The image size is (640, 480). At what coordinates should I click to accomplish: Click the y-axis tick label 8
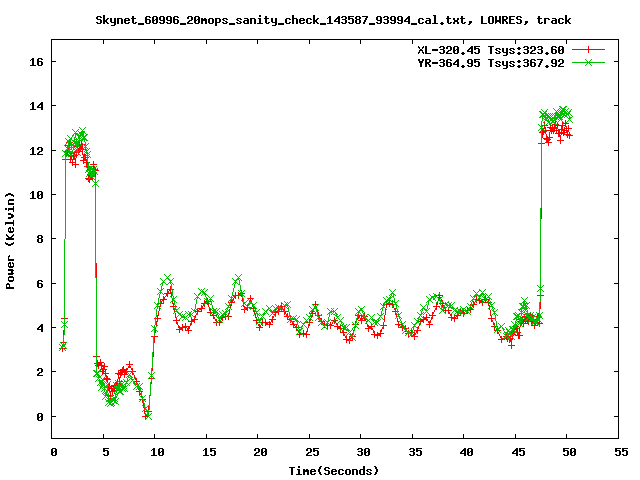click(x=38, y=239)
